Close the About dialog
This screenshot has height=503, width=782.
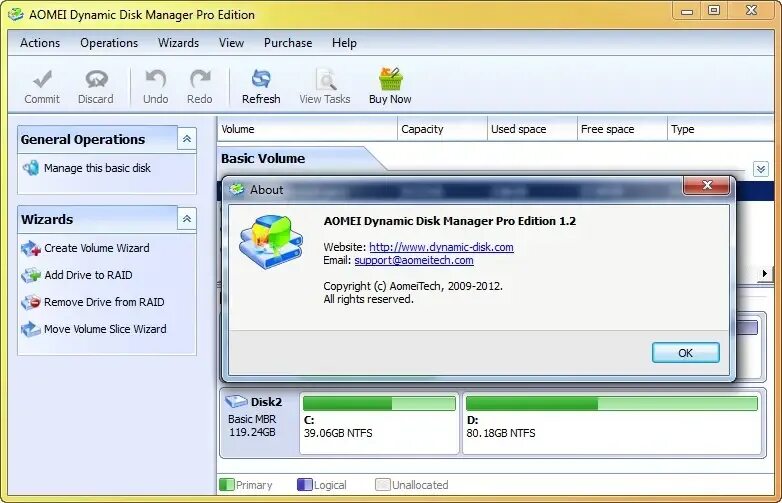707,185
